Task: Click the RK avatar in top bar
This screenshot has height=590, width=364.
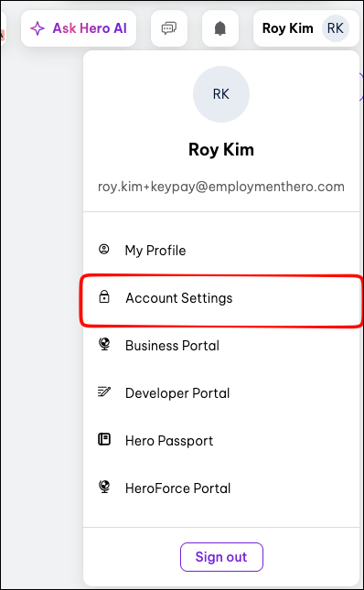Action: 336,28
